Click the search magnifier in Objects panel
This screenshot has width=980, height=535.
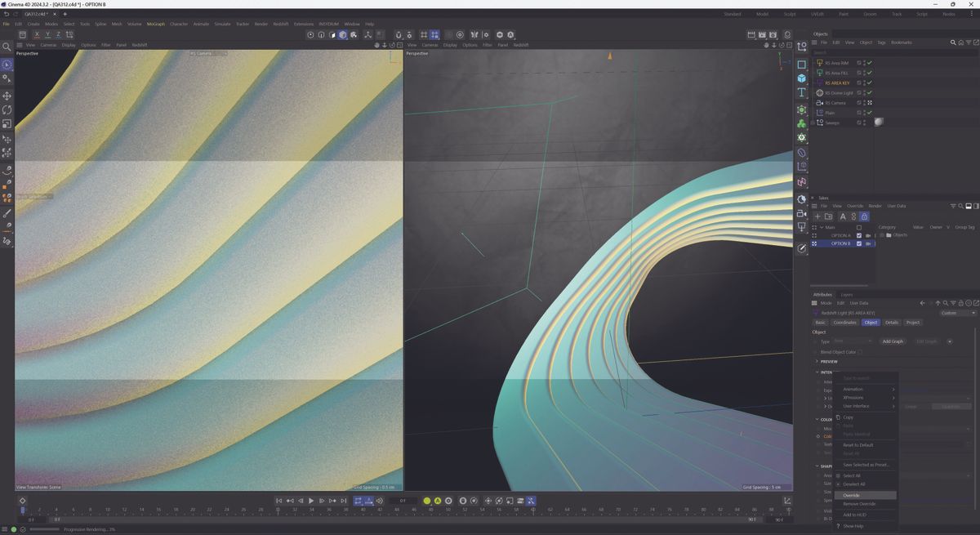pyautogui.click(x=953, y=42)
